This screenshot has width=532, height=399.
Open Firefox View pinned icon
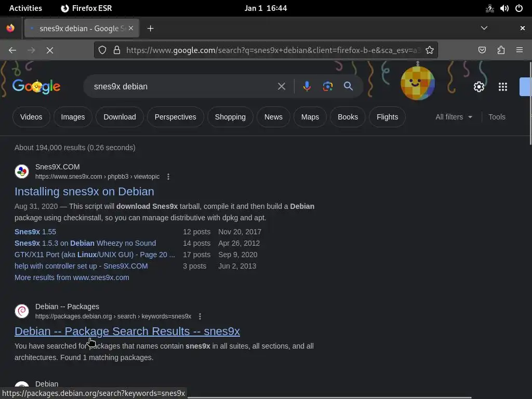click(x=10, y=28)
